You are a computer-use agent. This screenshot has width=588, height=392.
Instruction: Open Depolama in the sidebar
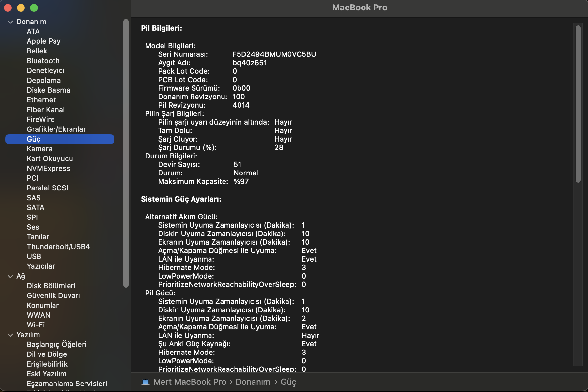pos(44,80)
